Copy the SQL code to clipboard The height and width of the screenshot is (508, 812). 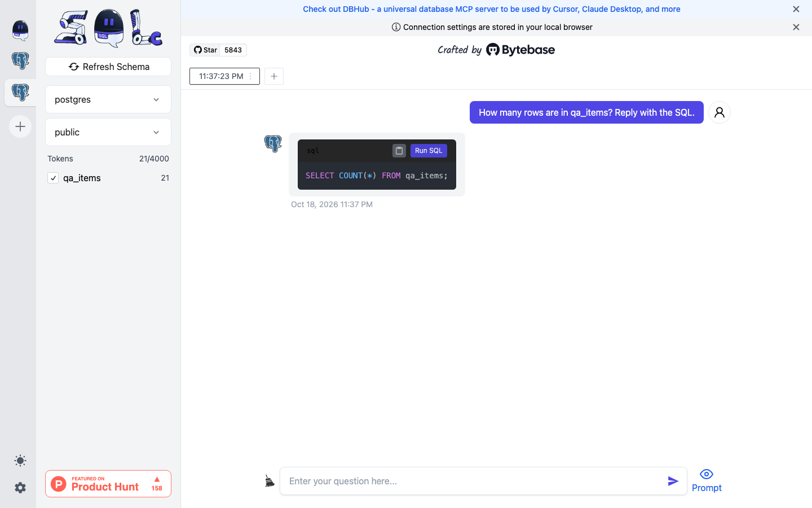[399, 151]
